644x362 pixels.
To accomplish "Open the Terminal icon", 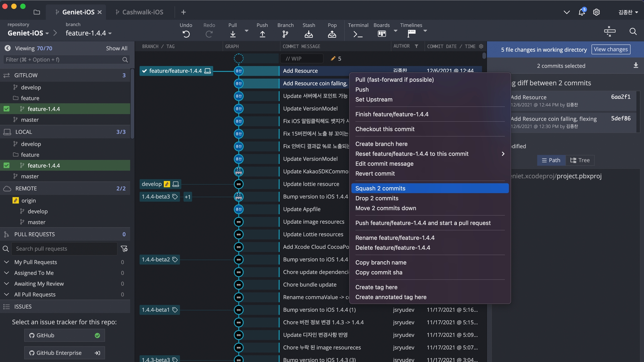I will pyautogui.click(x=358, y=34).
